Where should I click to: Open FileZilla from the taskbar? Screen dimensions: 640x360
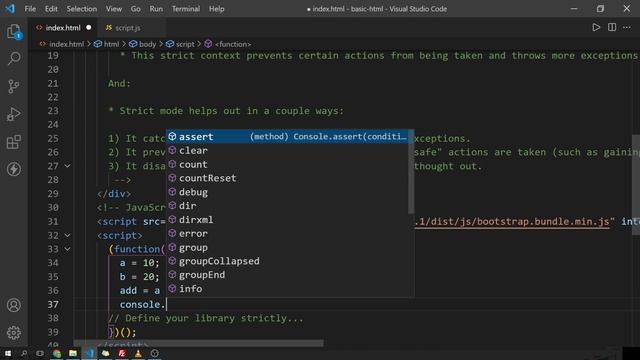pos(122,353)
